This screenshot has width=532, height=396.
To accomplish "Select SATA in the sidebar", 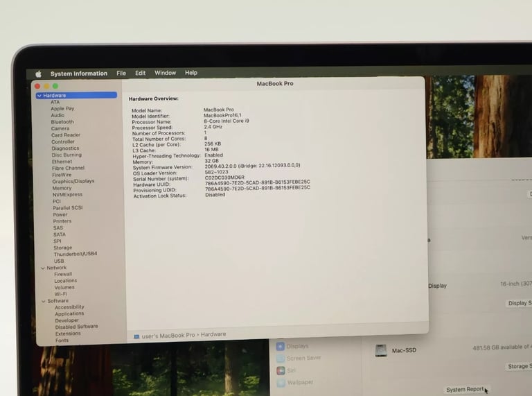I will (60, 234).
